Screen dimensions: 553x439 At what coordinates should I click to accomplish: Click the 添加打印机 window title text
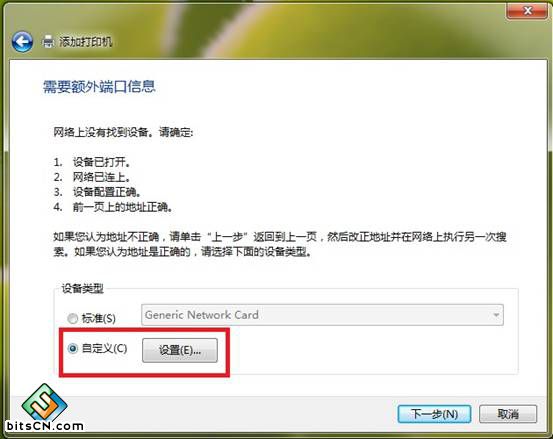[x=85, y=42]
